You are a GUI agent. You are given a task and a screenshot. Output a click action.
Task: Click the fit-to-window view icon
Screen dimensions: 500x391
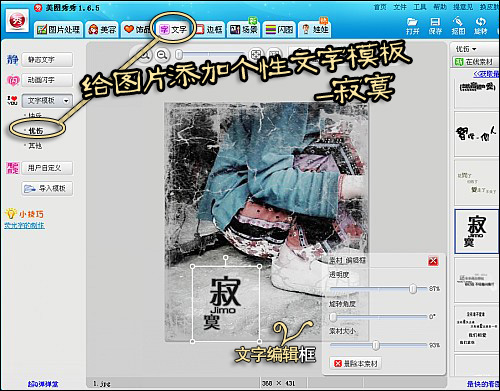pyautogui.click(x=256, y=55)
